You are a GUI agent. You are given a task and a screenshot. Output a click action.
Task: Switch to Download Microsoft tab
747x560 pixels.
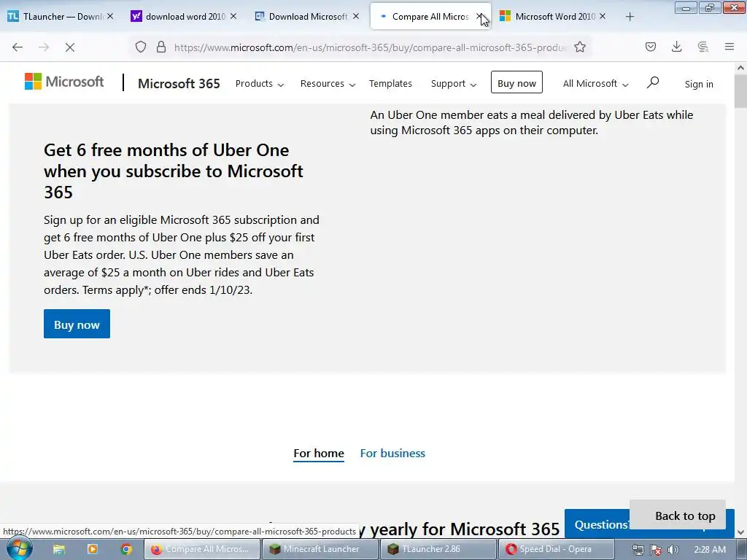308,17
